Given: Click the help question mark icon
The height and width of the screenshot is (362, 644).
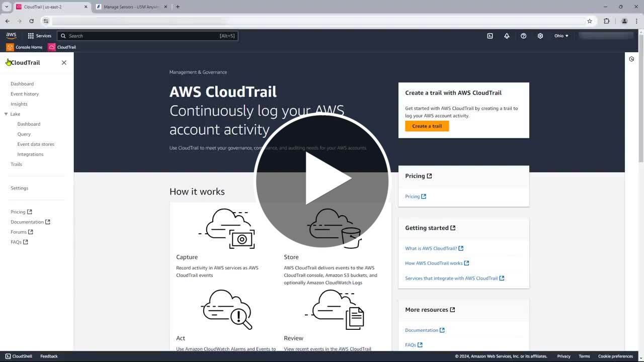Looking at the screenshot, I should coord(523,36).
